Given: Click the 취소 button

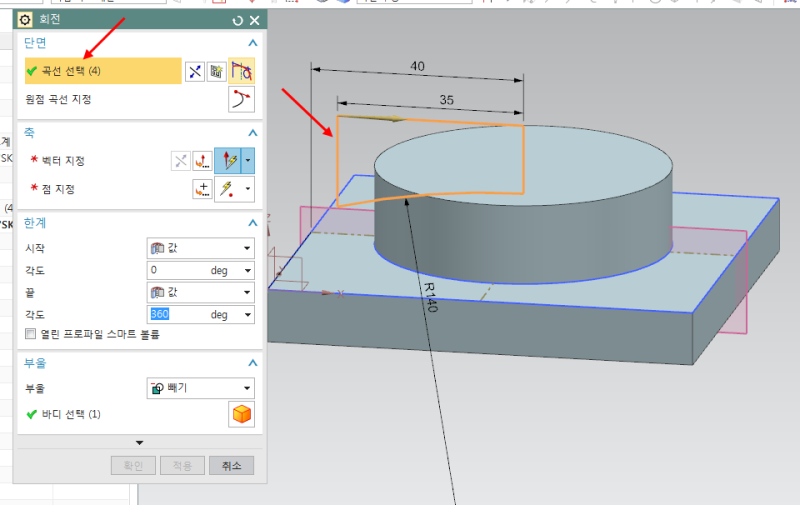Looking at the screenshot, I should [x=232, y=465].
